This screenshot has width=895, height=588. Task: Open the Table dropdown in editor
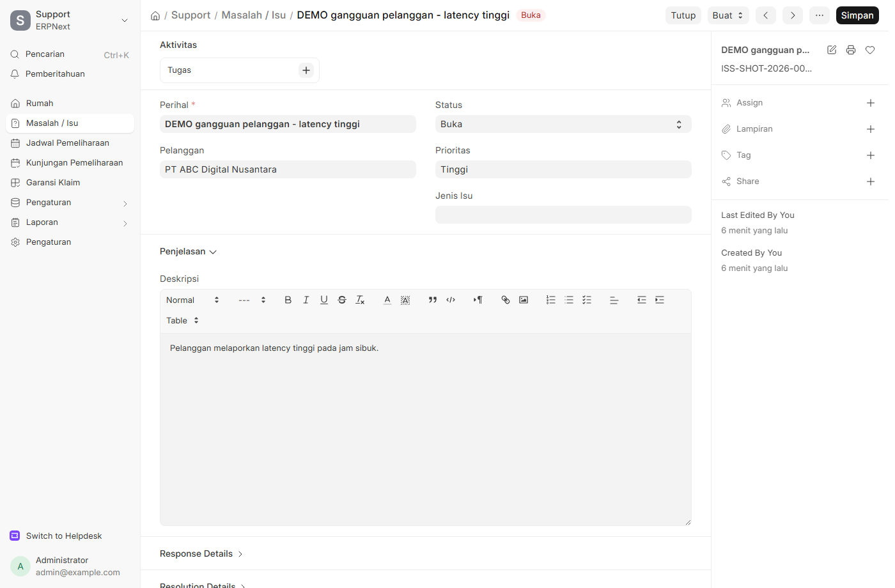183,320
